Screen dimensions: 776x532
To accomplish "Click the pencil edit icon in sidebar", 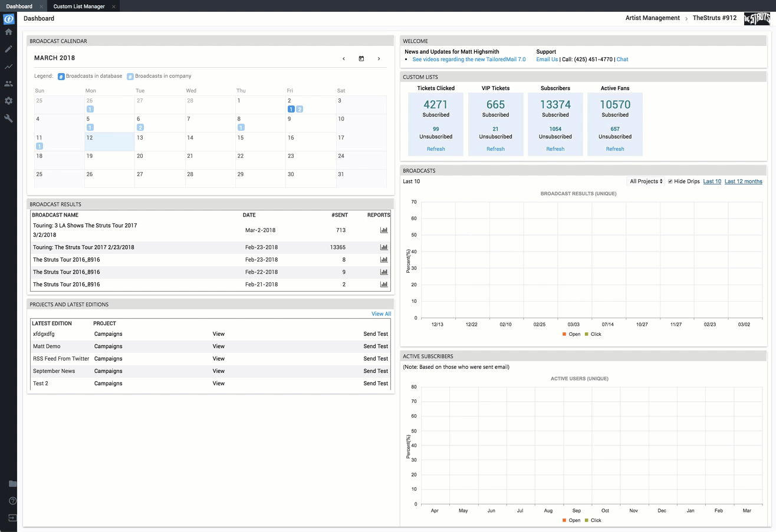I will [8, 49].
